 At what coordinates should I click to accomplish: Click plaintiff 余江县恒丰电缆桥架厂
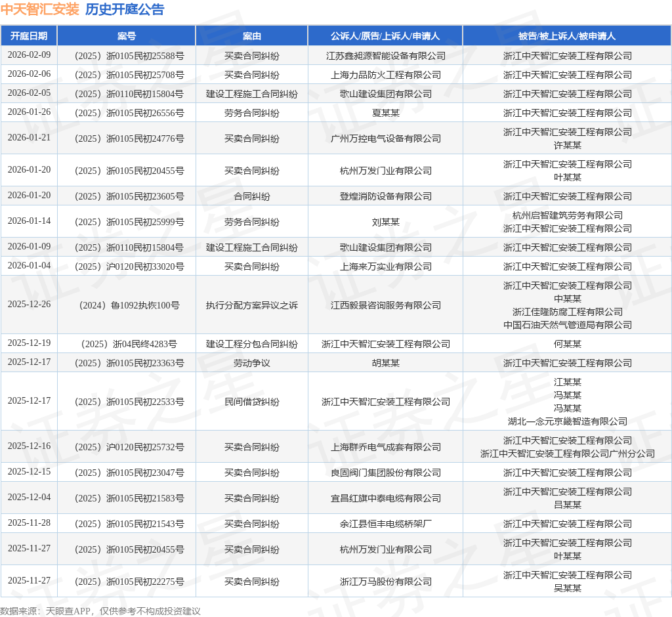coord(386,524)
